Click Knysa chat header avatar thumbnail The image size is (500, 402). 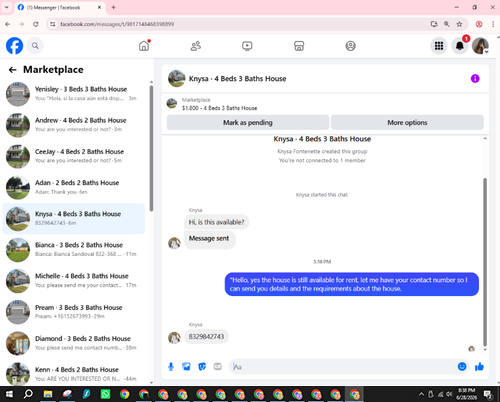point(177,79)
